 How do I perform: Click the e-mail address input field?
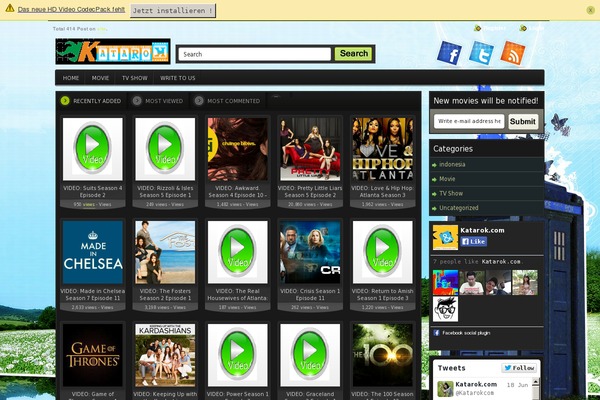tap(469, 121)
